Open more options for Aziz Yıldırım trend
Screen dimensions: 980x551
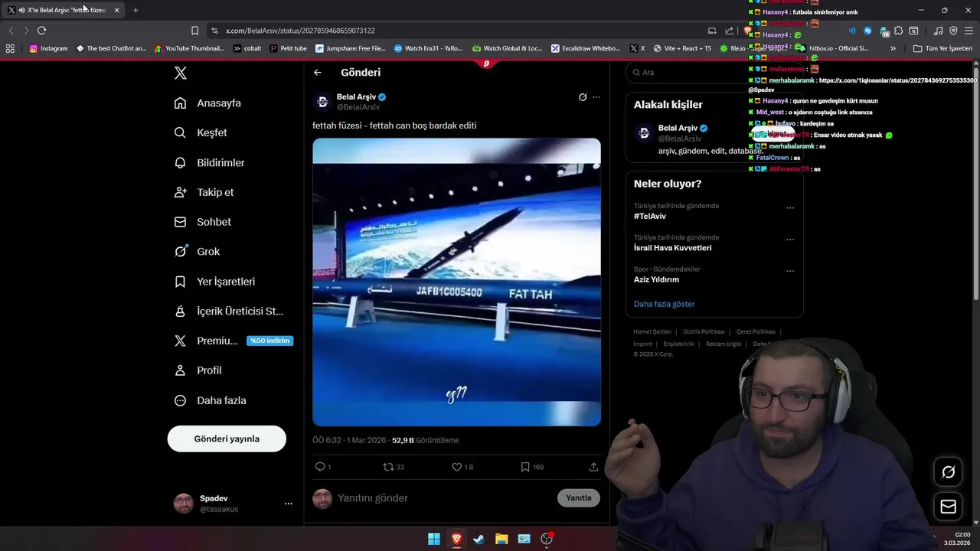click(790, 270)
